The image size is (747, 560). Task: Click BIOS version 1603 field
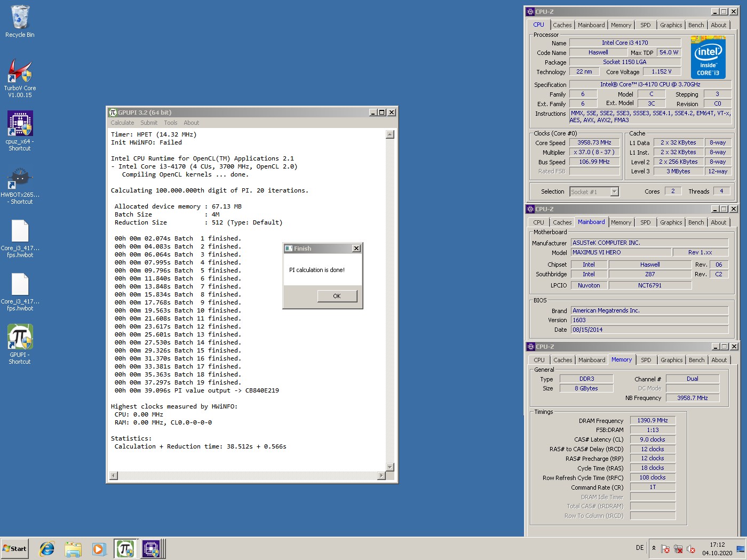click(x=649, y=320)
